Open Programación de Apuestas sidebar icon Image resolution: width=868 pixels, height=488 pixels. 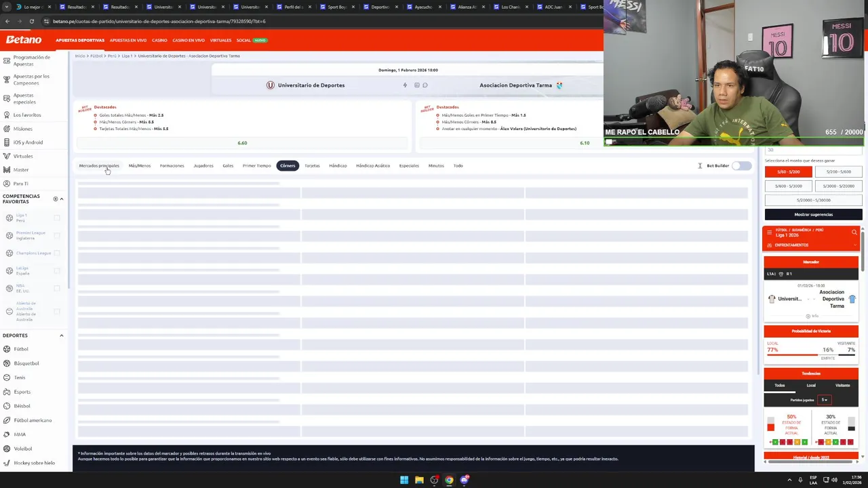pyautogui.click(x=7, y=60)
